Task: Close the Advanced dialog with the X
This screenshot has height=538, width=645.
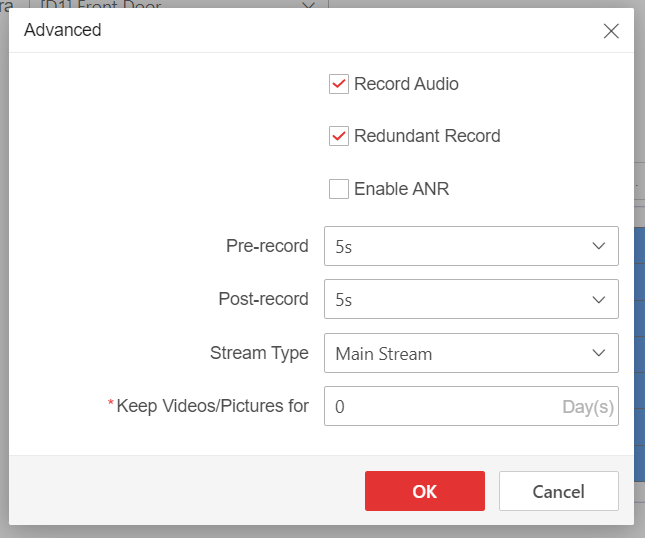Action: pyautogui.click(x=611, y=31)
